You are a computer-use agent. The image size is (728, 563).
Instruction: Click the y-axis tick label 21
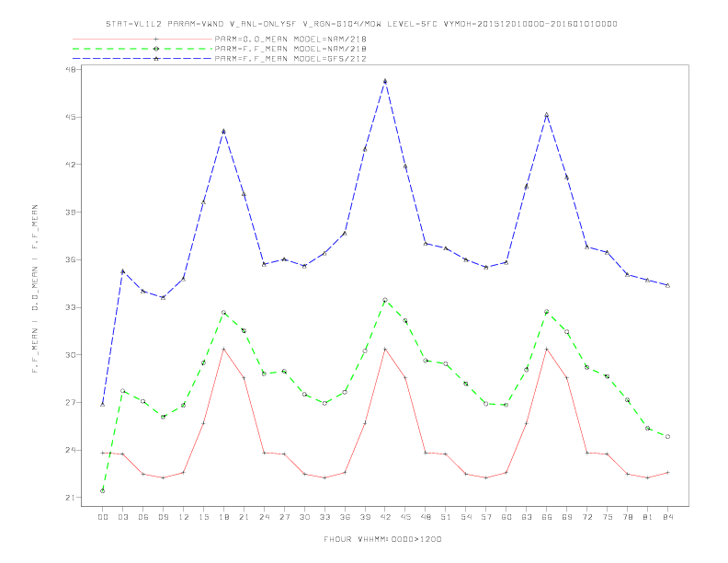click(71, 498)
